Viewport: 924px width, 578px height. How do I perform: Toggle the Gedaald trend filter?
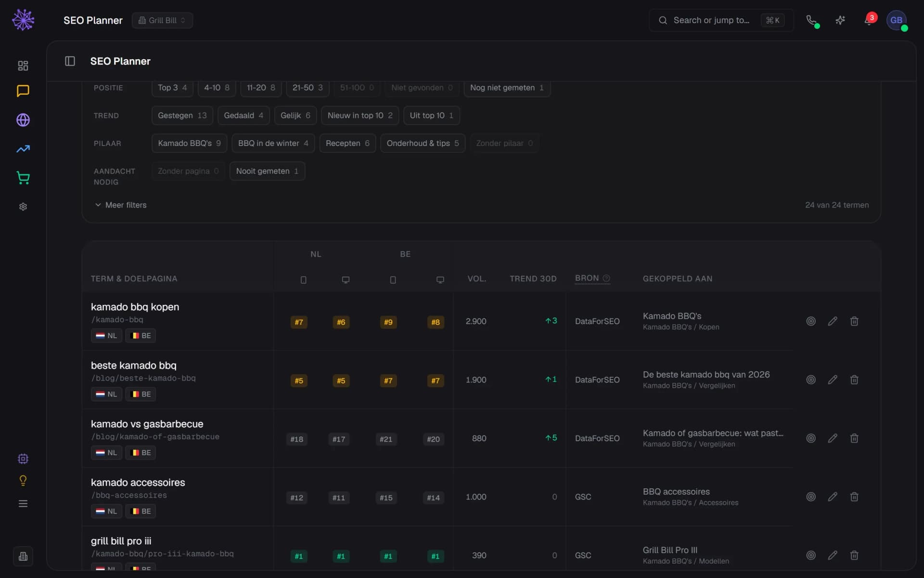[x=244, y=116]
